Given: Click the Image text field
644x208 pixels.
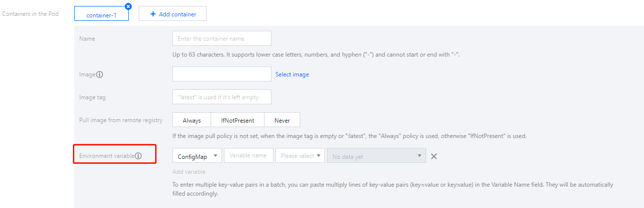Looking at the screenshot, I should tap(222, 74).
